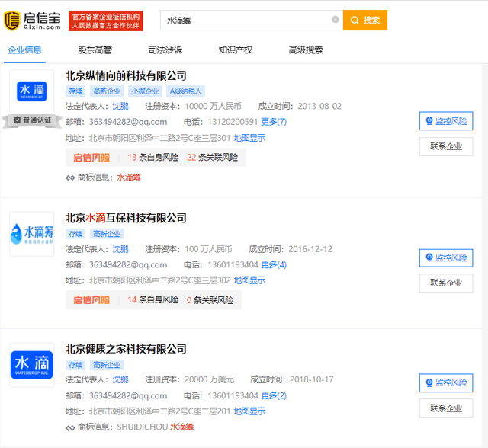This screenshot has height=448, width=488.
Task: Click the 普通认证 badge
Action: tap(32, 120)
